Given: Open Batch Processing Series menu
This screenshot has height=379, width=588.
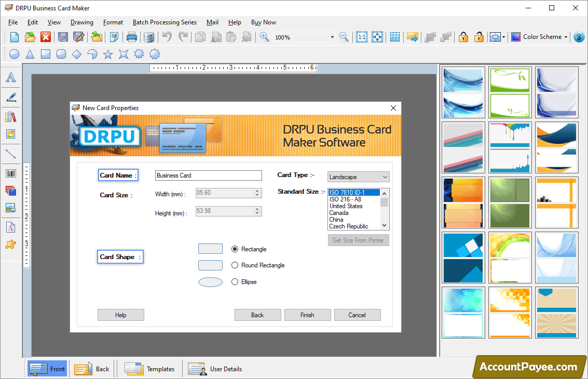Looking at the screenshot, I should pos(165,22).
